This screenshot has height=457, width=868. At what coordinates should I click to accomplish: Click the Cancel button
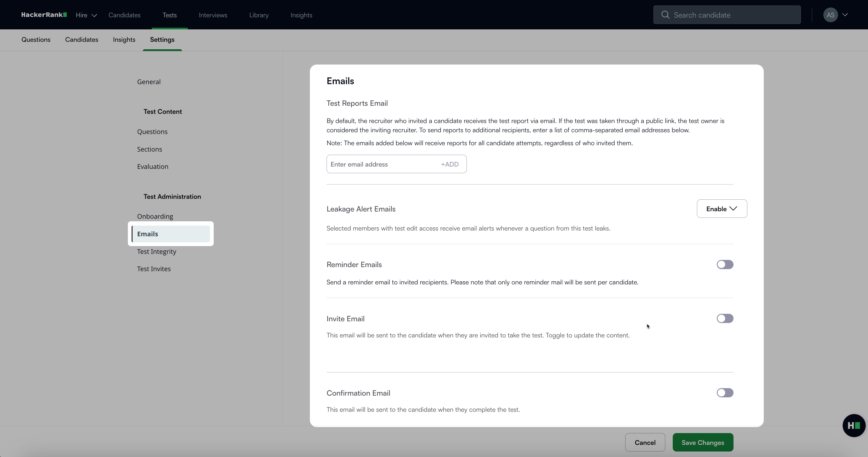[645, 443]
